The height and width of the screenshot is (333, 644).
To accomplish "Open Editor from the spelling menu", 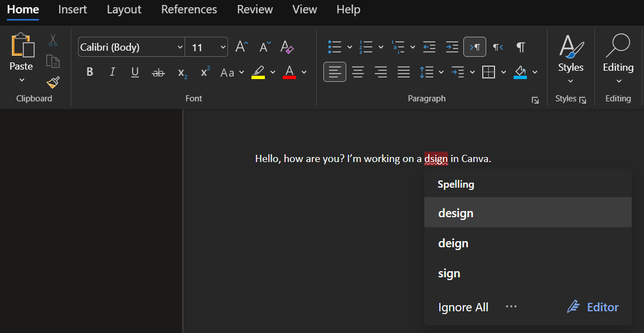I will [593, 307].
